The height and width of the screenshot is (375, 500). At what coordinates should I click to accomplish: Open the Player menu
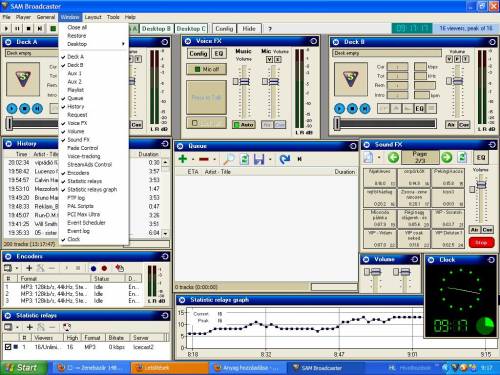(23, 17)
